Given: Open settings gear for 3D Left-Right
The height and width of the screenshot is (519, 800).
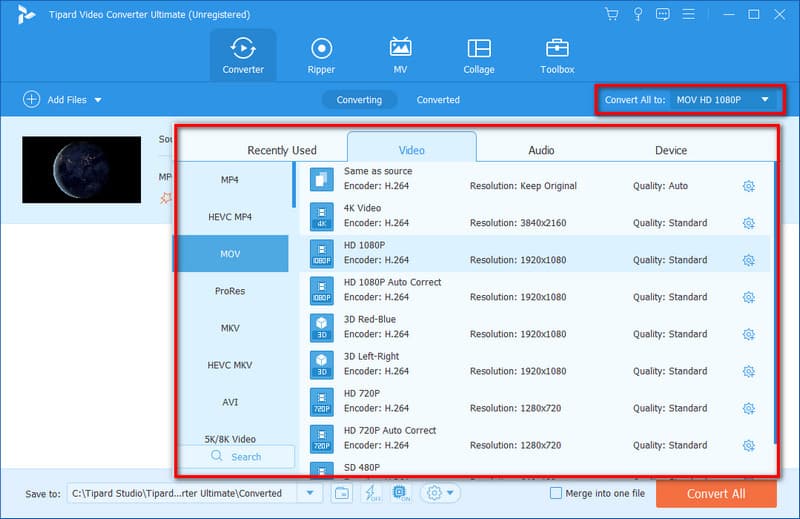Looking at the screenshot, I should (748, 371).
